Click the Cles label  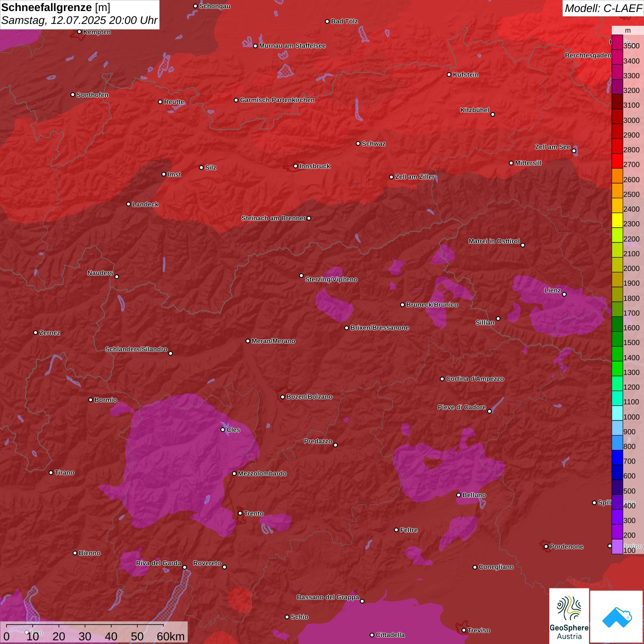click(x=233, y=430)
